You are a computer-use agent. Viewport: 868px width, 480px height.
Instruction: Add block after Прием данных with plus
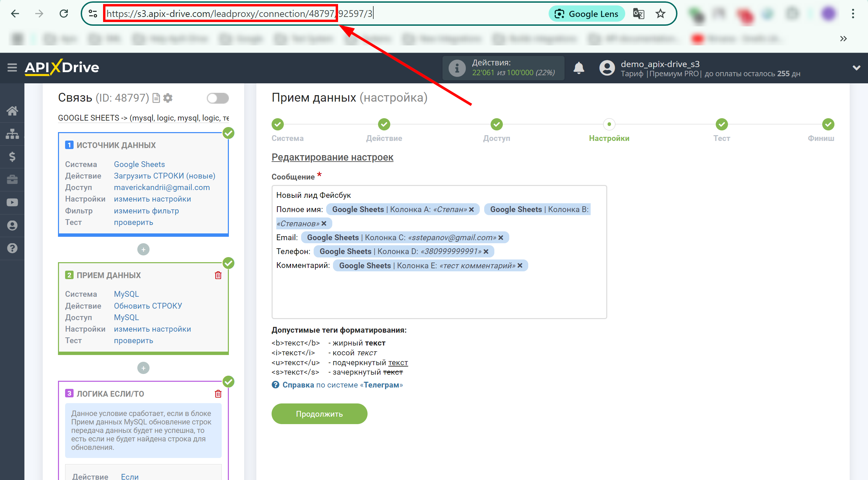(x=143, y=368)
